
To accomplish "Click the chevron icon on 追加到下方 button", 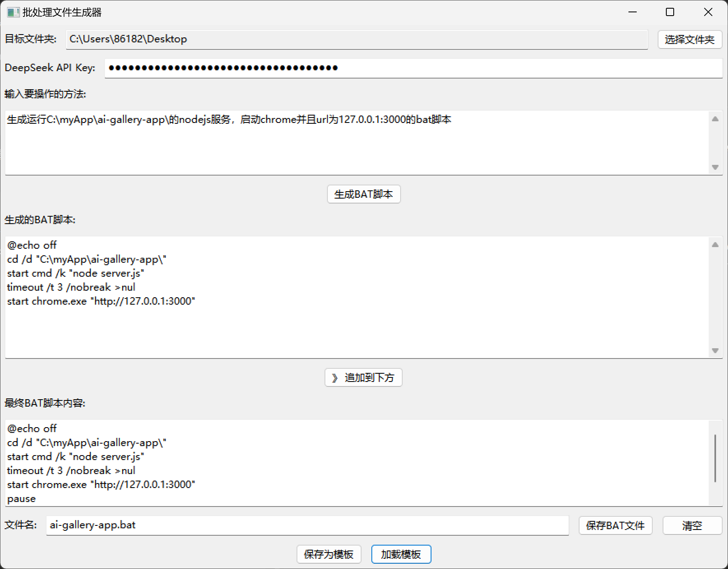I will pos(335,378).
